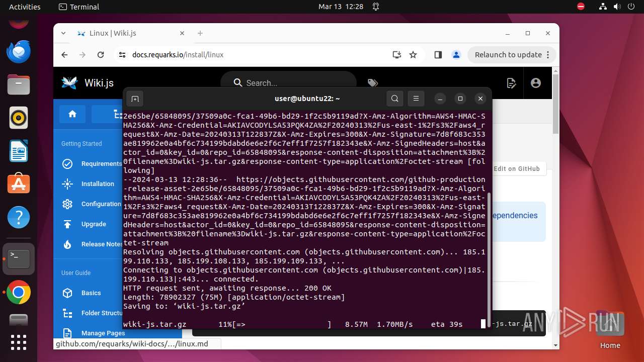Toggle Chrome side panel
This screenshot has width=644, height=362.
[438, 55]
